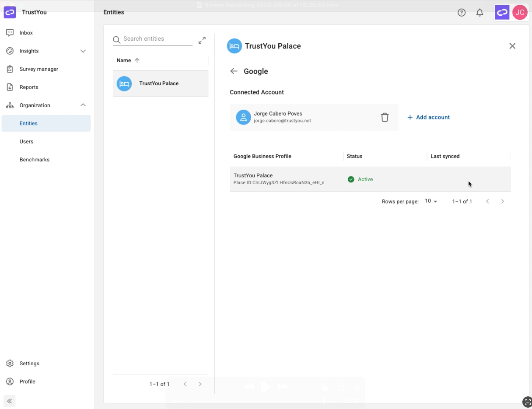Image resolution: width=532 pixels, height=409 pixels.
Task: Click the TrustYou logo in sidebar header
Action: [x=10, y=12]
